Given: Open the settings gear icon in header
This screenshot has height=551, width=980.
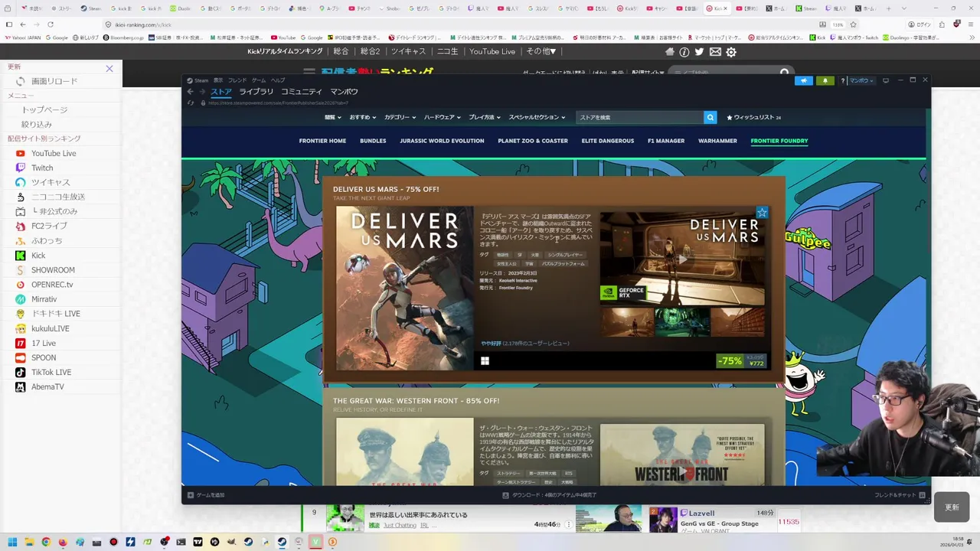Looking at the screenshot, I should [x=731, y=52].
